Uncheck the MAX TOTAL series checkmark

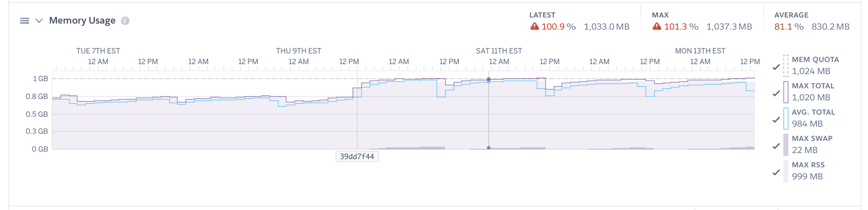point(776,93)
